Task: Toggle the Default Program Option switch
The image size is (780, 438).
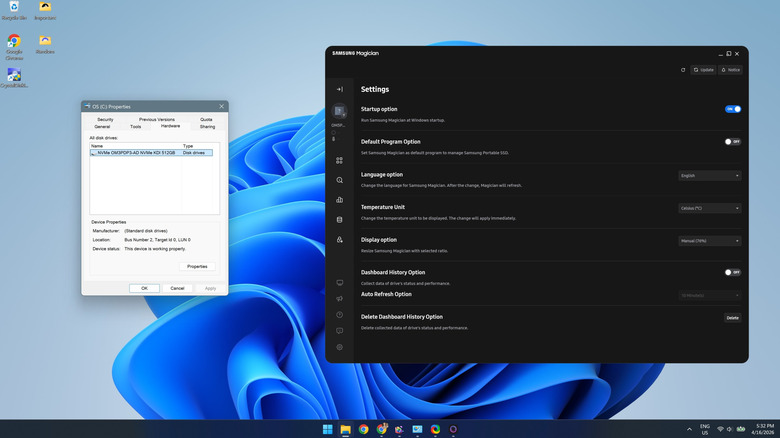Action: [x=733, y=142]
